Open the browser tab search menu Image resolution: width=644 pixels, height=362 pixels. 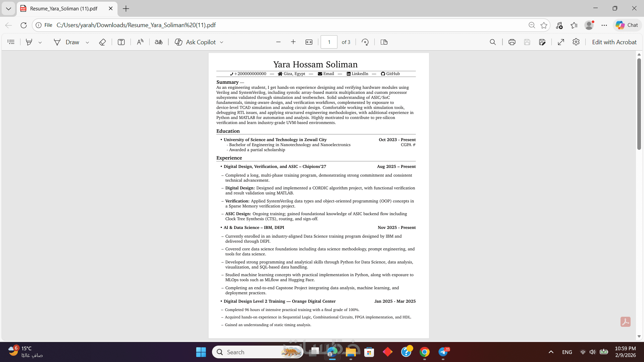pyautogui.click(x=8, y=8)
